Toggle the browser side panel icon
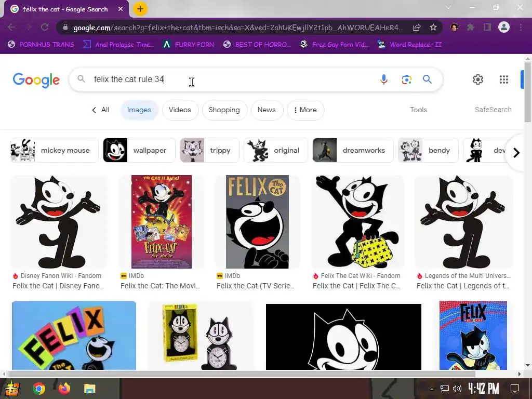 coord(487,28)
